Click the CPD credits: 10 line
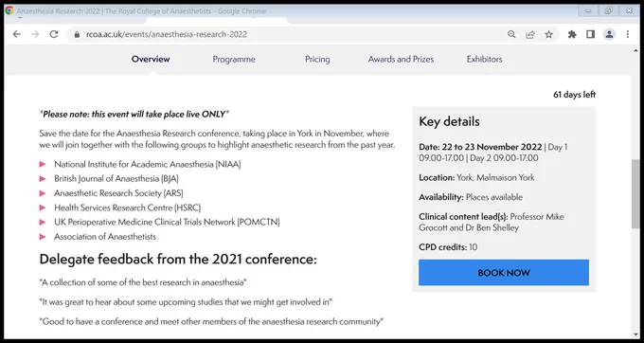Screen dimensions: 644x343 [x=448, y=247]
